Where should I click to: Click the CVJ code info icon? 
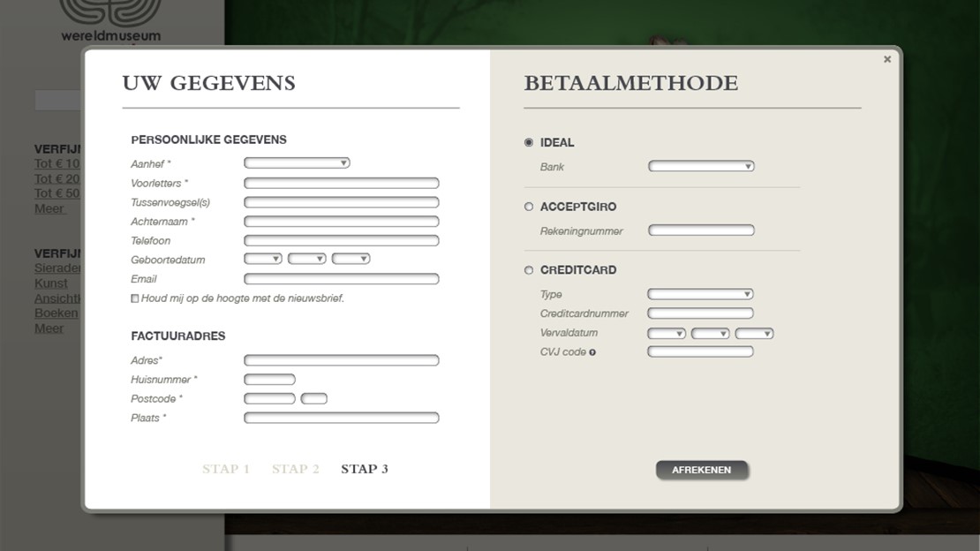(x=592, y=352)
